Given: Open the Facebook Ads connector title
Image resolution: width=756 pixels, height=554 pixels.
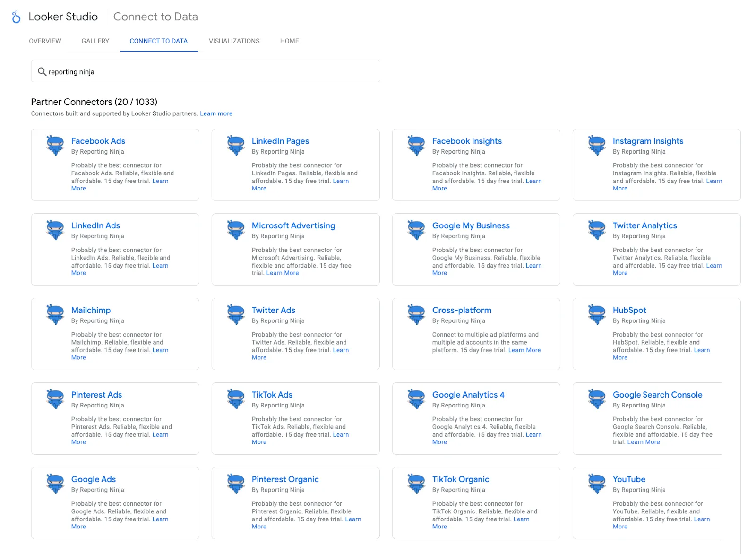Looking at the screenshot, I should click(x=98, y=141).
